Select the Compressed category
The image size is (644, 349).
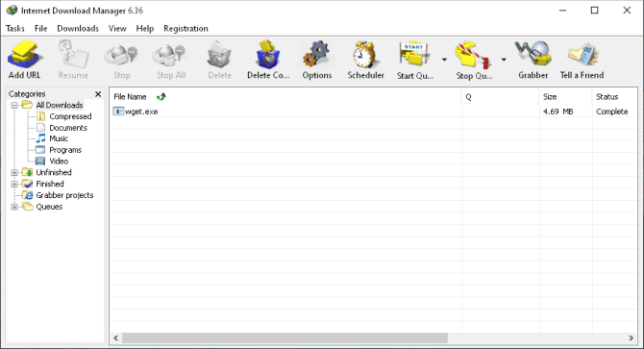point(70,116)
